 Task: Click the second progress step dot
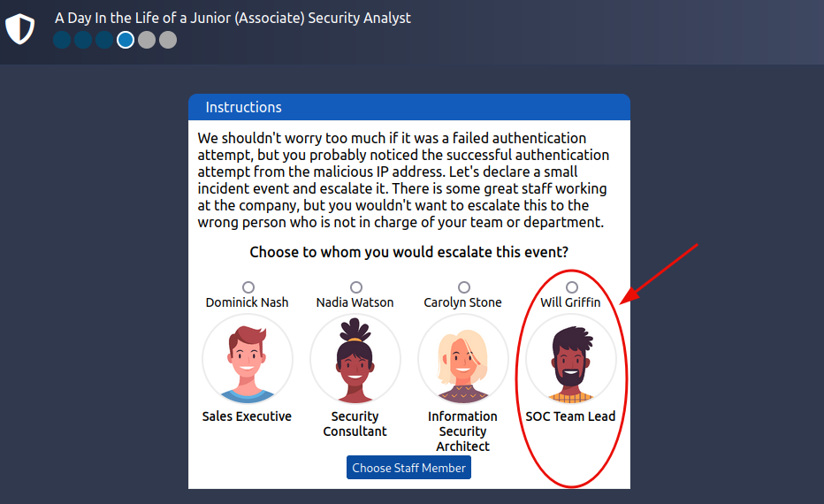83,40
